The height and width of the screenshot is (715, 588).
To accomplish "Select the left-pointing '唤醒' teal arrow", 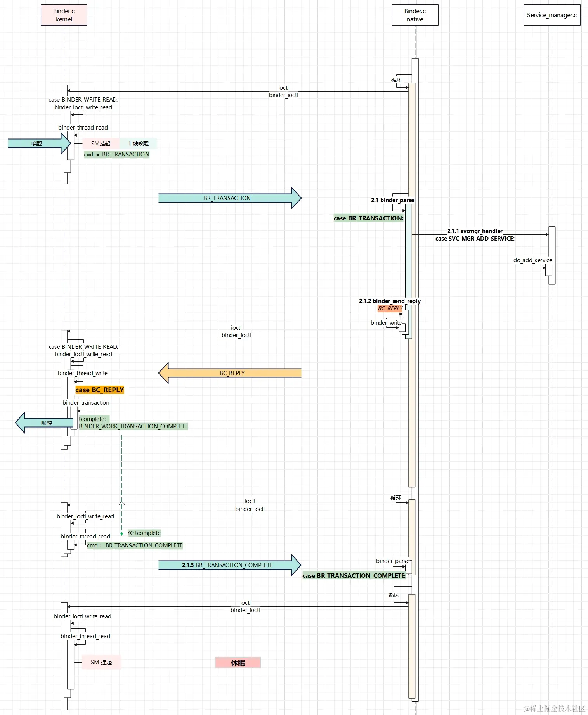I will click(x=44, y=423).
